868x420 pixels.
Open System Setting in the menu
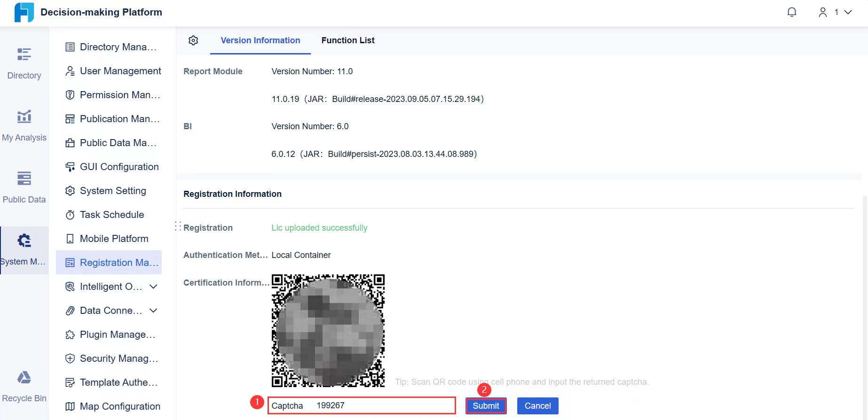[109, 191]
